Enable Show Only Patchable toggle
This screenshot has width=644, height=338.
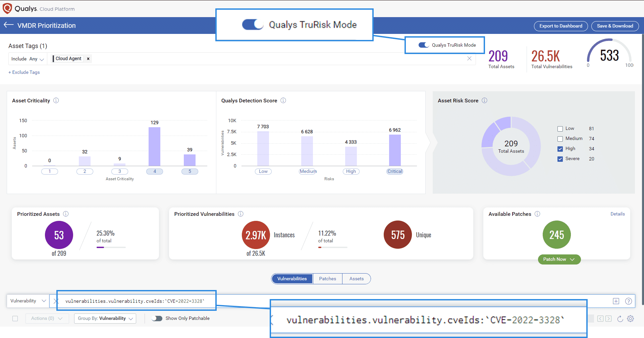pos(157,318)
